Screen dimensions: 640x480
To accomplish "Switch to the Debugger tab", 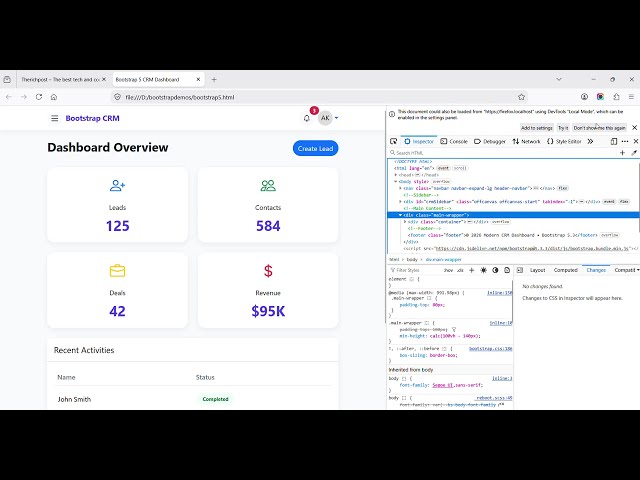I will click(x=490, y=141).
